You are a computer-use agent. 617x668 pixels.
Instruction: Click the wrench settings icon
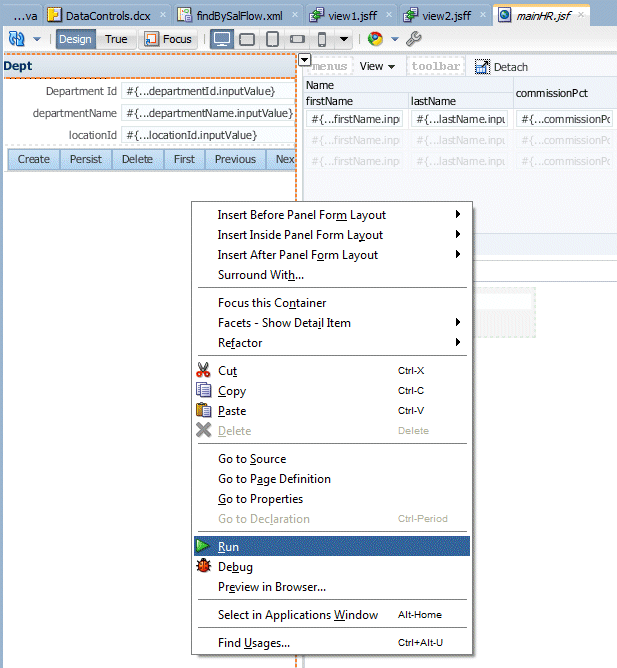[413, 39]
